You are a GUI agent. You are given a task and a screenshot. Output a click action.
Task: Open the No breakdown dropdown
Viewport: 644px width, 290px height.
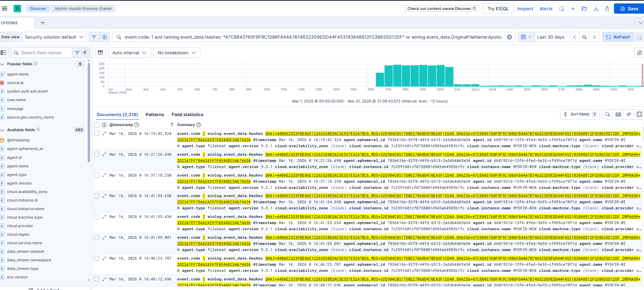click(x=176, y=53)
